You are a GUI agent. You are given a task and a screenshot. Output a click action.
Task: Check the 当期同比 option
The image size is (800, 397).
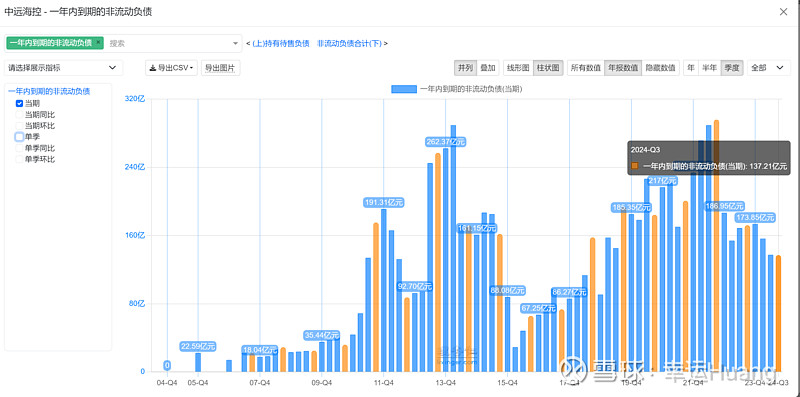click(x=19, y=114)
